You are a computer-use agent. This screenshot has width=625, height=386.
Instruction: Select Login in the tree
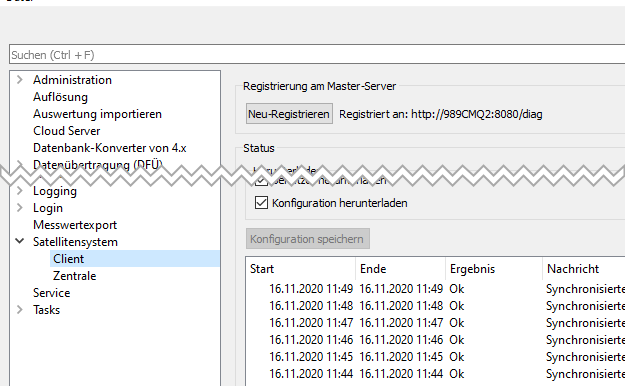[48, 208]
